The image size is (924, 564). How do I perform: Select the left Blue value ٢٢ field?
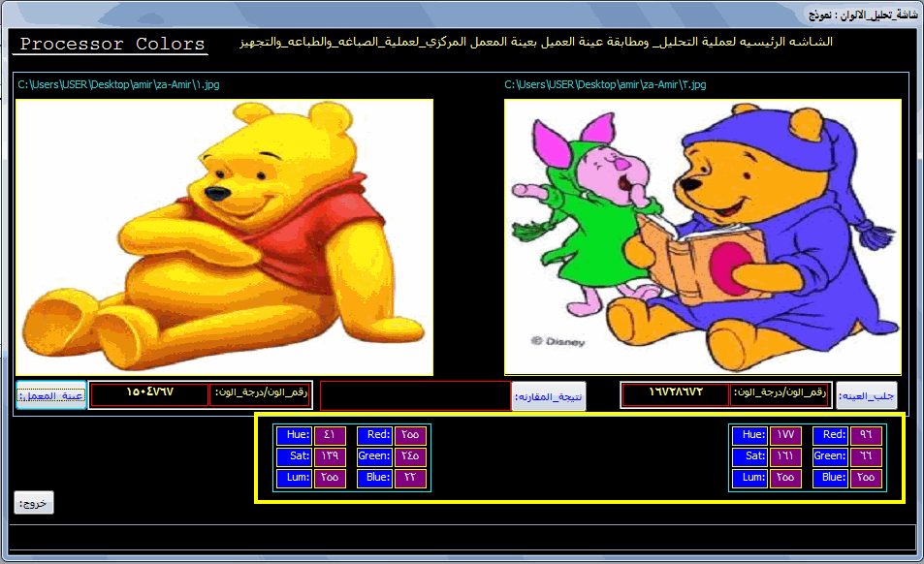tap(410, 478)
